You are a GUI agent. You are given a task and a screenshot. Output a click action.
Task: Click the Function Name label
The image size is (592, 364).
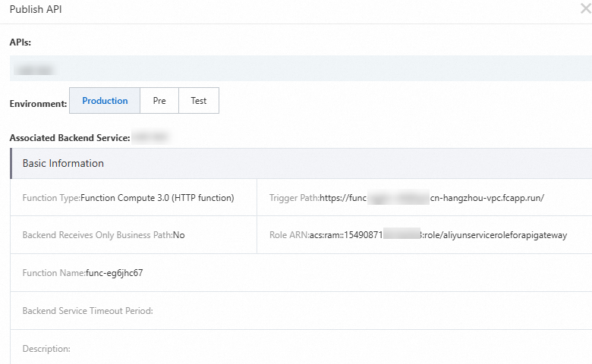pos(53,273)
